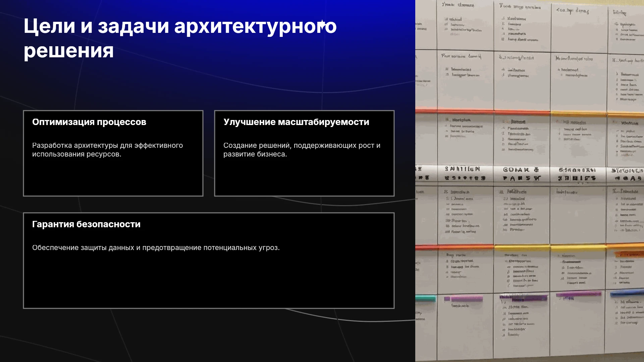Click the word "решения" in the title's second line
Screen dimensions: 644x362
pos(69,51)
